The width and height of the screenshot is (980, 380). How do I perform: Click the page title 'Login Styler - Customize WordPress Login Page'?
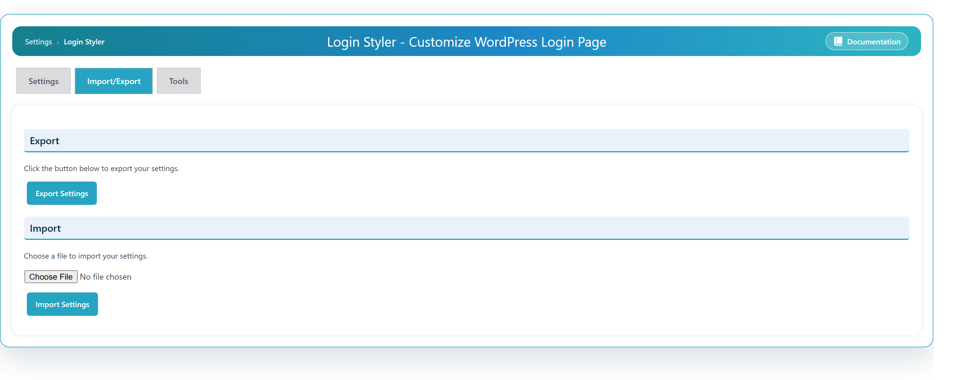point(466,42)
